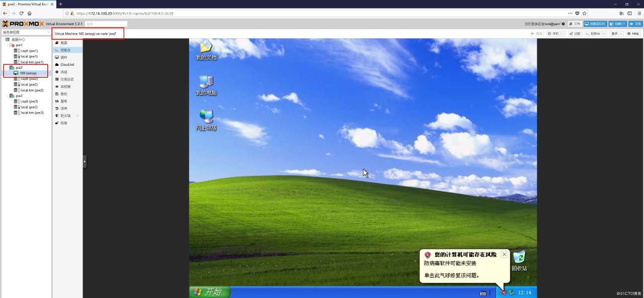Viewport: 644px width, 298px height.
Task: Select the 备份 (Backup) sidebar icon
Action: point(63,93)
